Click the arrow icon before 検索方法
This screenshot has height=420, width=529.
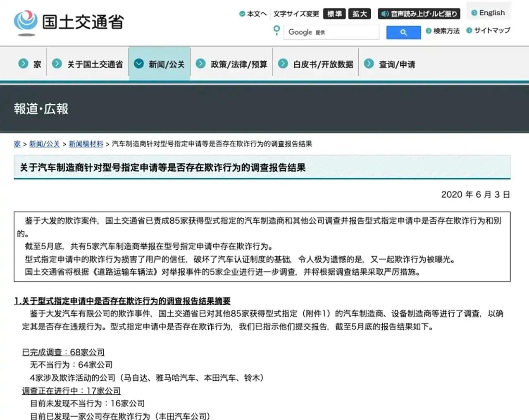click(x=429, y=31)
